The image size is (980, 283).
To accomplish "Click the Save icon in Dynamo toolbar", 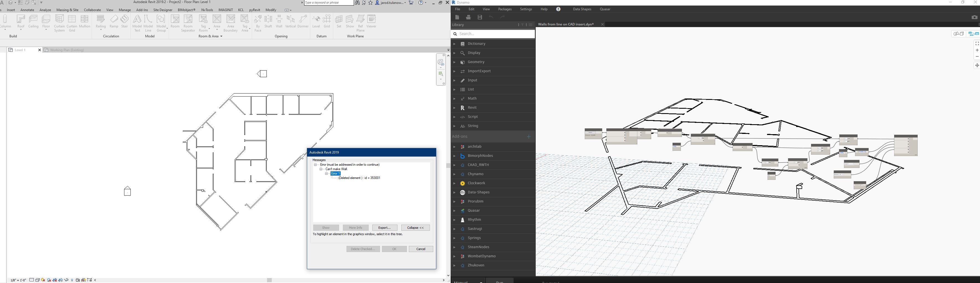I will click(x=480, y=17).
